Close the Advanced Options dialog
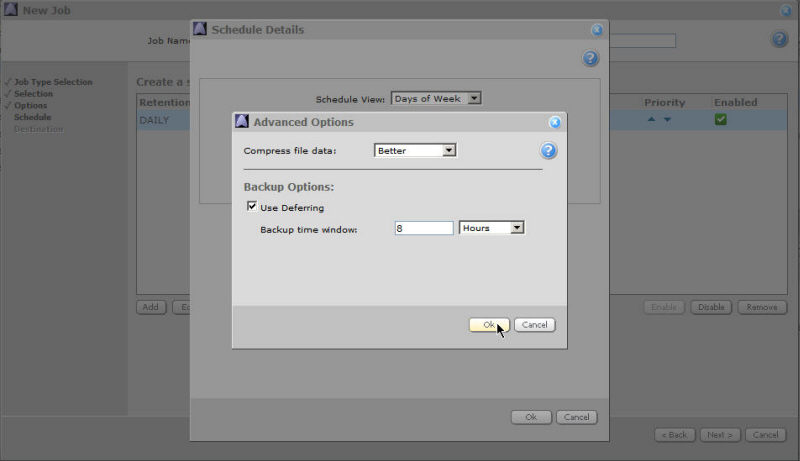Viewport: 800px width, 461px height. (555, 122)
